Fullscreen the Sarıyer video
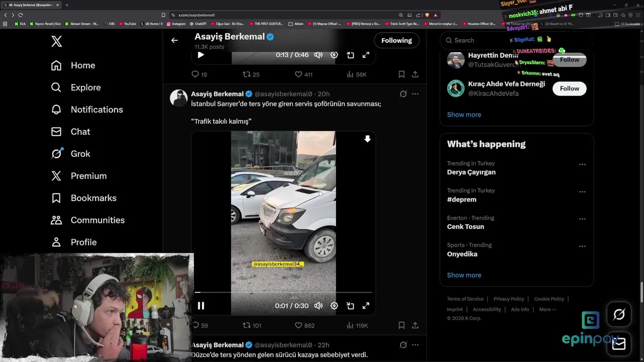Viewport: 644px width, 362px height. (x=366, y=306)
